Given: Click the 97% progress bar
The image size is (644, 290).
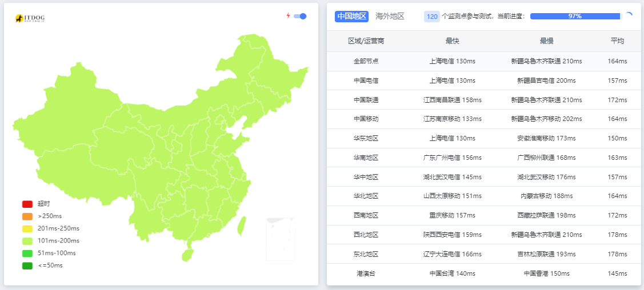Looking at the screenshot, I should [576, 17].
